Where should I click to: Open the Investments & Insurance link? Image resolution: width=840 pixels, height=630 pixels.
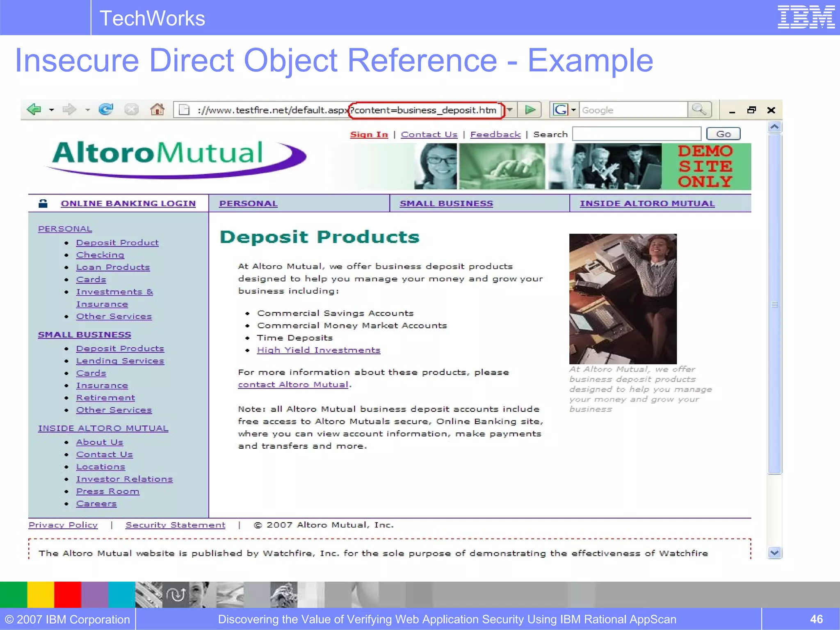coord(114,298)
